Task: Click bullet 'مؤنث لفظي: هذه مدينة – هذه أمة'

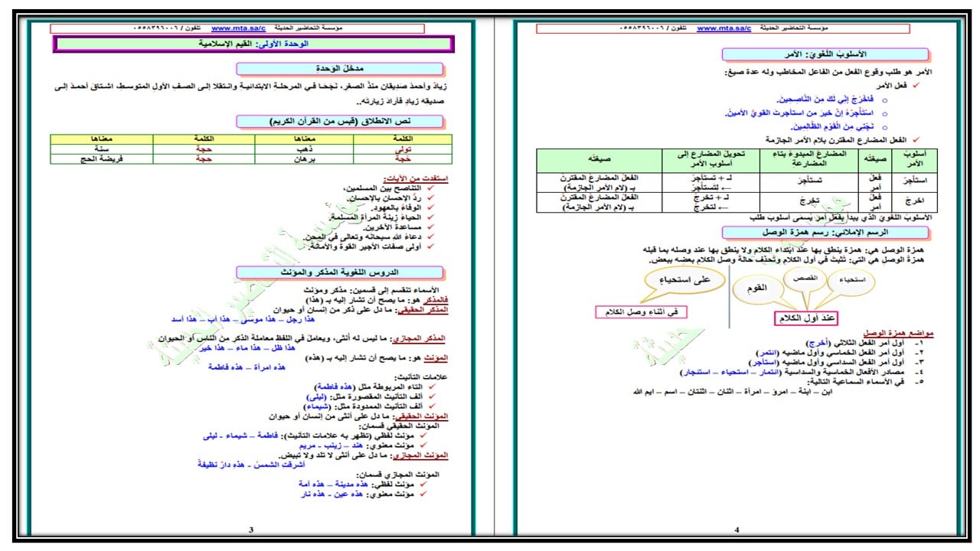Action: [356, 484]
